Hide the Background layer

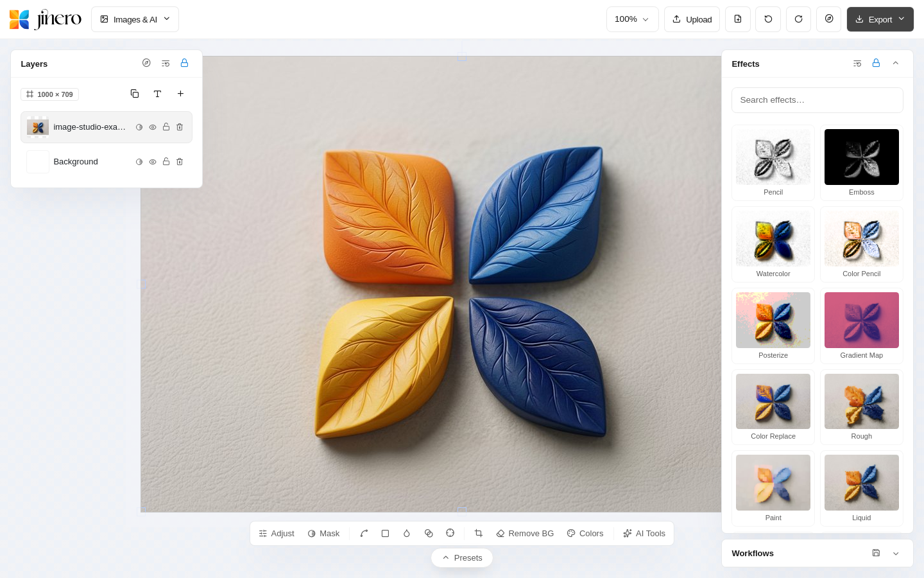[x=153, y=162]
